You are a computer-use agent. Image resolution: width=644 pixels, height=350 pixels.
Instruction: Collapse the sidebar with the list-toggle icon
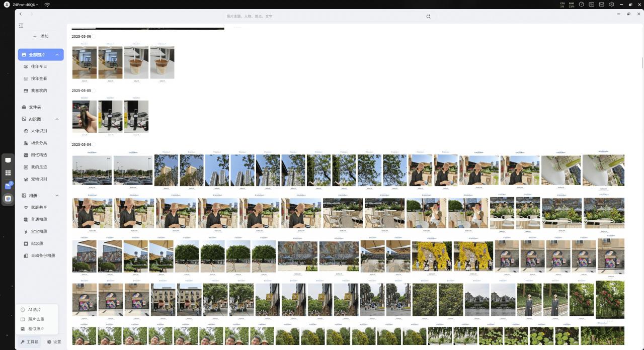[x=21, y=26]
